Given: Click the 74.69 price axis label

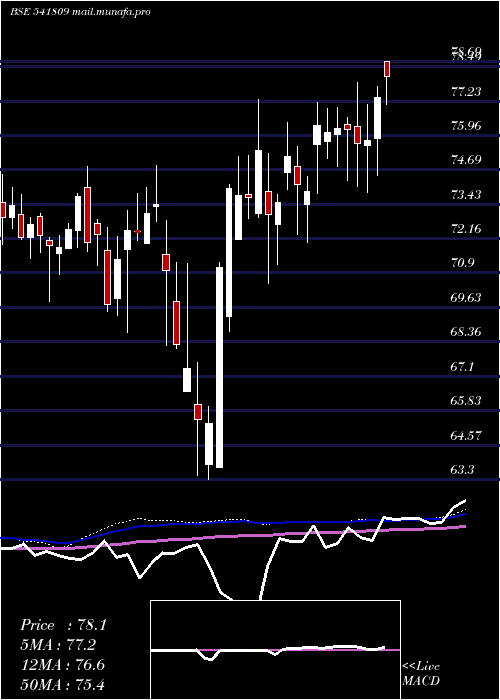Looking at the screenshot, I should tap(467, 160).
